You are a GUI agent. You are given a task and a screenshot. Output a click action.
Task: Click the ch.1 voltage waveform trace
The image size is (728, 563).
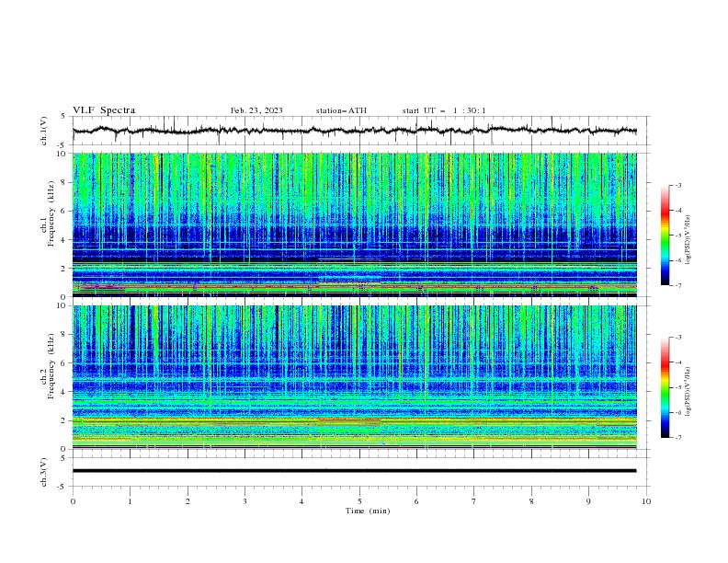point(355,131)
